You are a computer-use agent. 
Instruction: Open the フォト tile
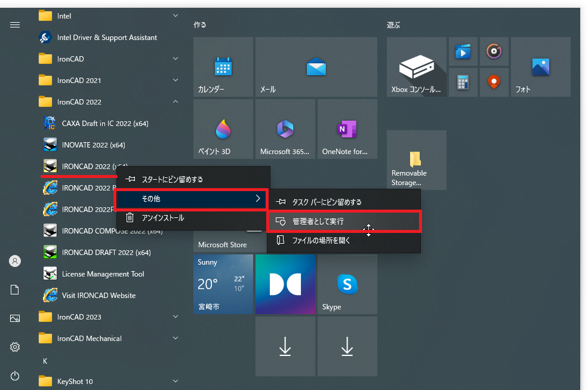(541, 67)
